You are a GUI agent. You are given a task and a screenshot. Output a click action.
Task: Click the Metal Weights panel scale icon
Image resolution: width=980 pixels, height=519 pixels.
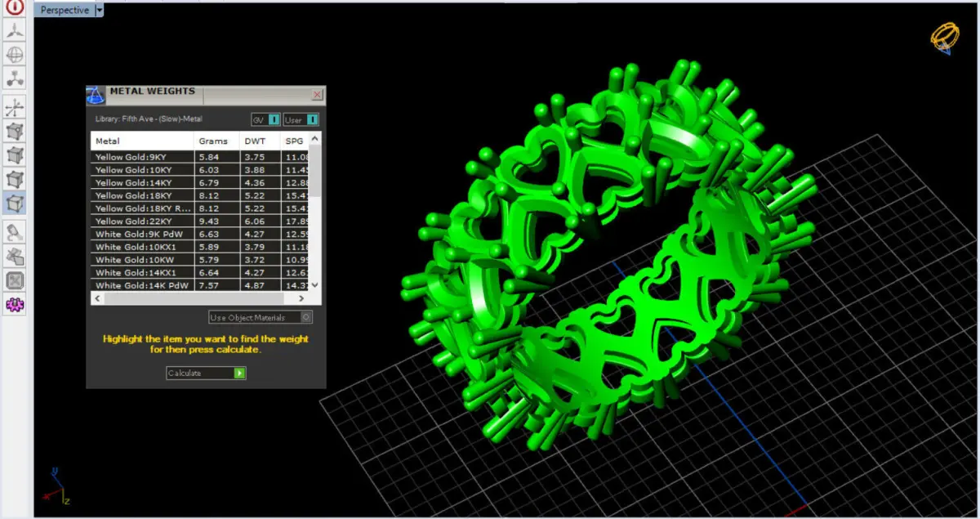pyautogui.click(x=96, y=95)
